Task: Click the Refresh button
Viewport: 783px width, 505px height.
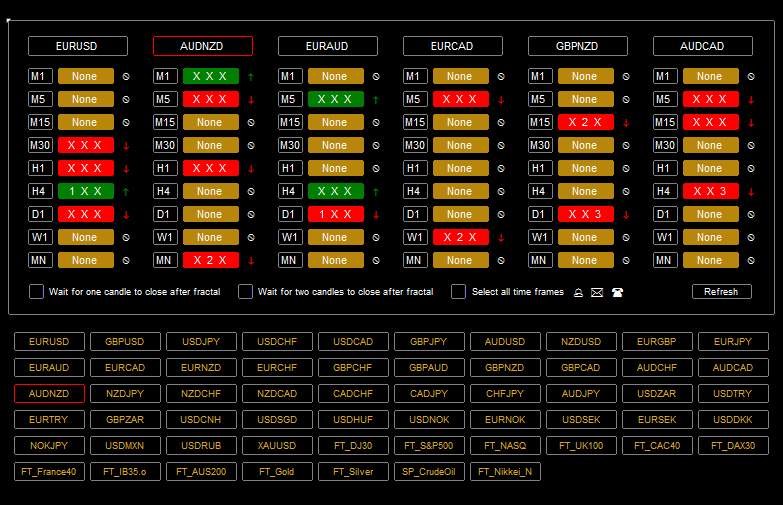Action: 721,292
